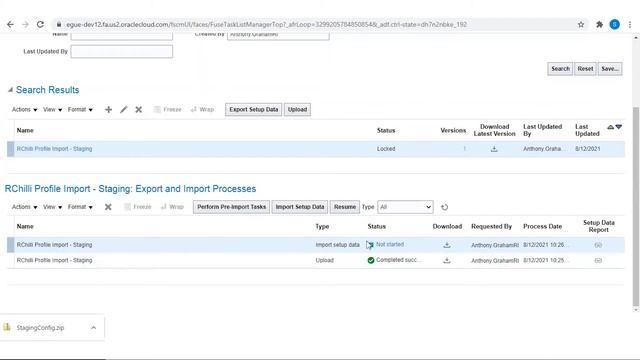The height and width of the screenshot is (360, 640).
Task: Open Format menu in Search Results toolbar
Action: click(x=80, y=109)
